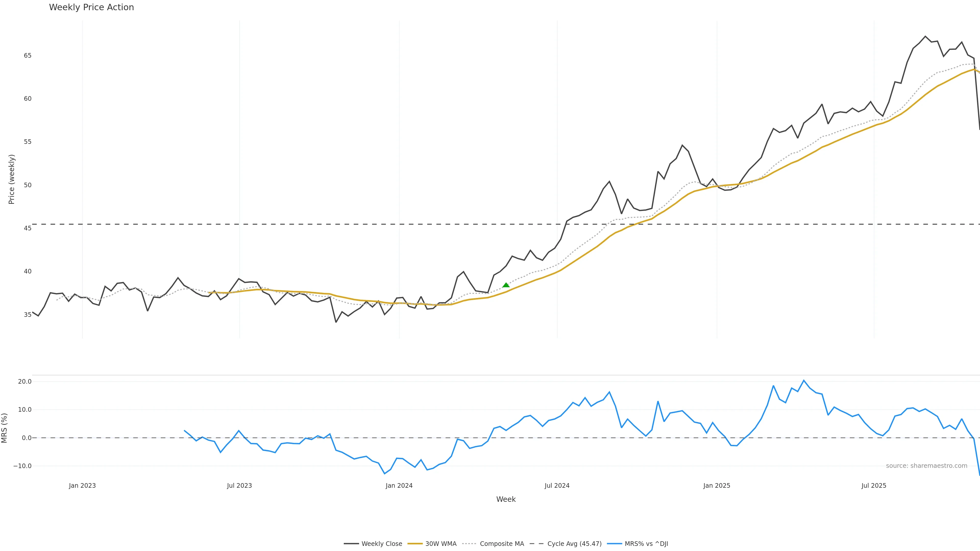Toggle the 30W WMA legend text

click(440, 544)
